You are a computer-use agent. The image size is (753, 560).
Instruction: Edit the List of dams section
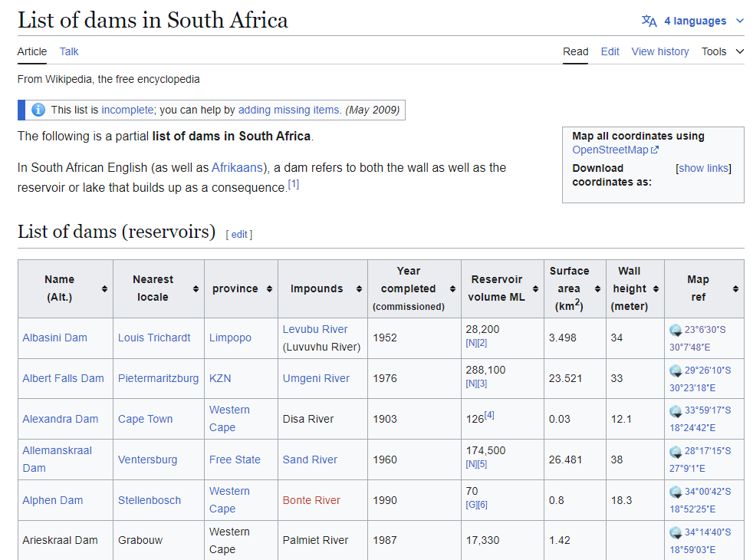pyautogui.click(x=239, y=235)
